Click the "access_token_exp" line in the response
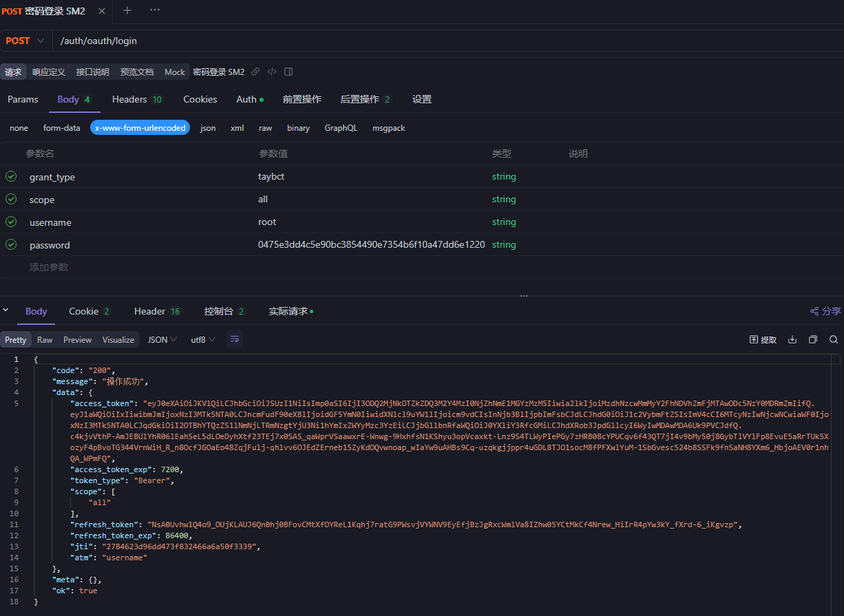The image size is (844, 616). pos(127,469)
